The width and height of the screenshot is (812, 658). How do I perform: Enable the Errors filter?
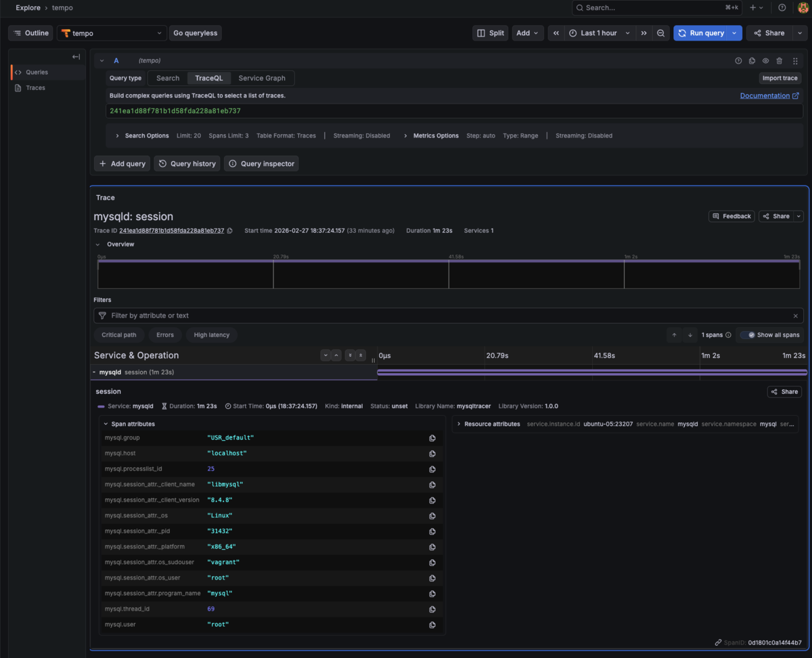165,335
